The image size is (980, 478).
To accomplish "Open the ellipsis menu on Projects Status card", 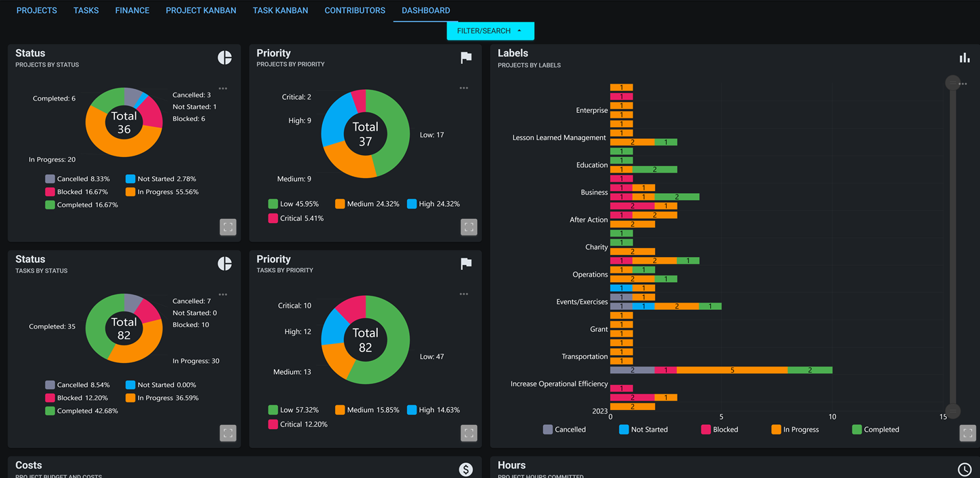I will [x=223, y=88].
